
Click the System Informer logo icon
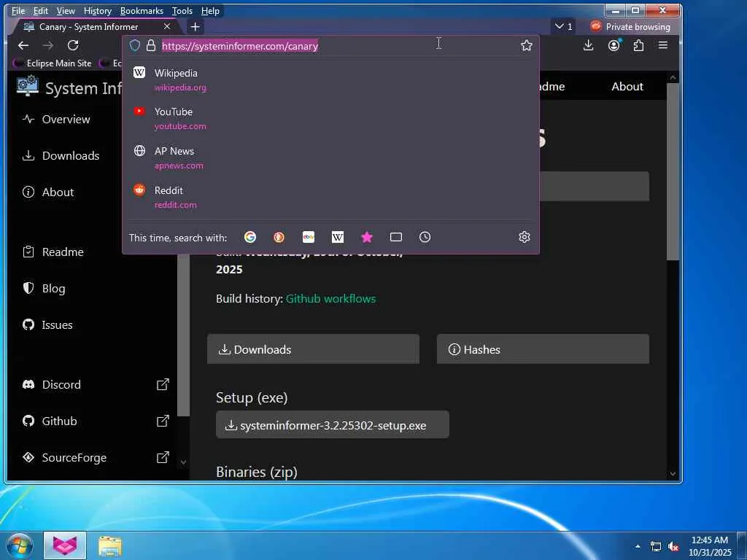[x=28, y=86]
